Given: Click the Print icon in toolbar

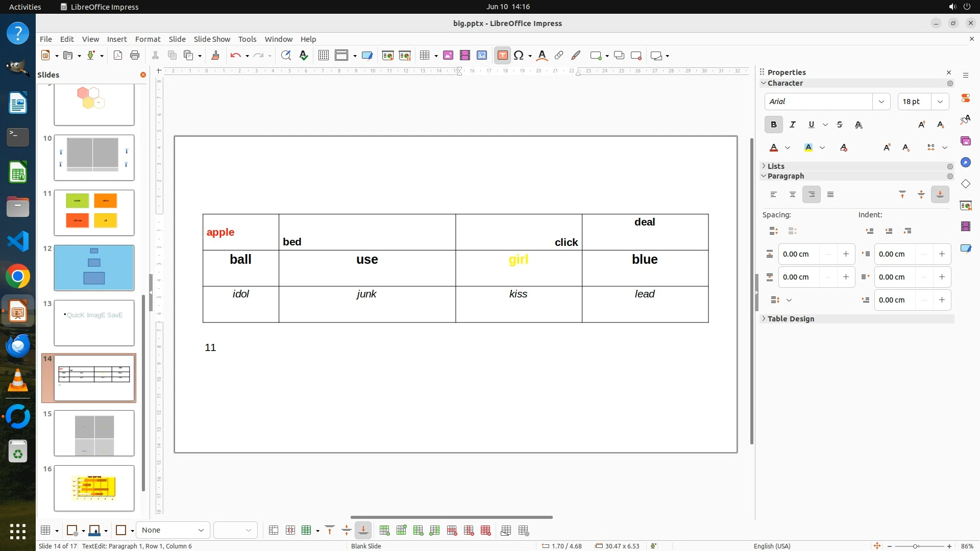Looking at the screenshot, I should [x=135, y=56].
